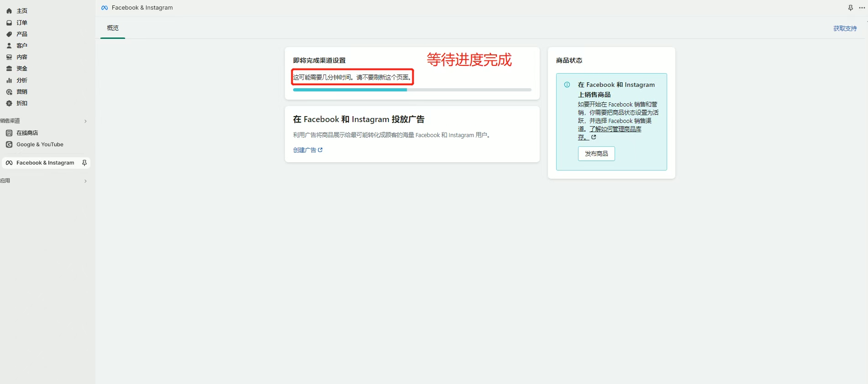Screen dimensions: 868x384
Task: Click the channel setup progress bar
Action: coord(412,90)
